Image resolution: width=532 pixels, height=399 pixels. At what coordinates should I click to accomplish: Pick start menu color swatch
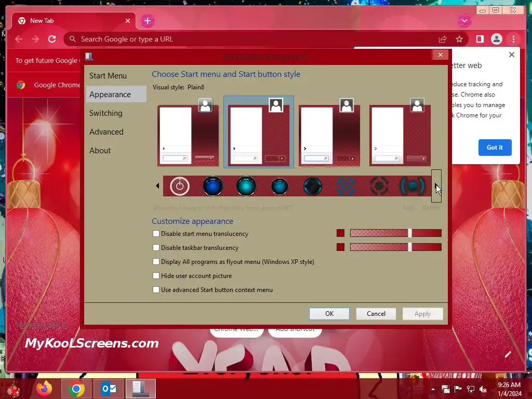pos(340,233)
